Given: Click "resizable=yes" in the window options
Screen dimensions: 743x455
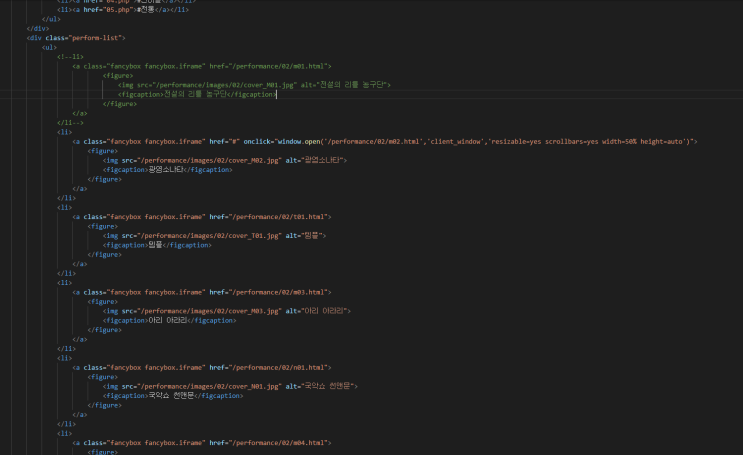Looking at the screenshot, I should [516, 142].
